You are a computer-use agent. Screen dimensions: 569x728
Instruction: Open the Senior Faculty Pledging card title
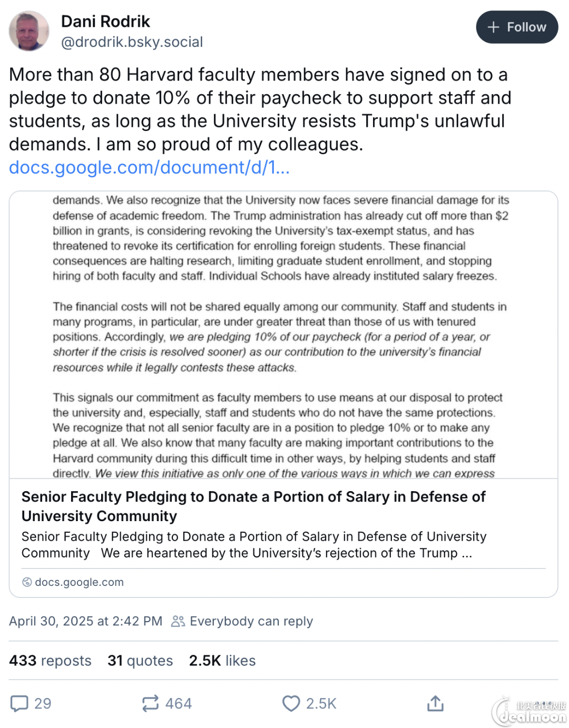253,506
